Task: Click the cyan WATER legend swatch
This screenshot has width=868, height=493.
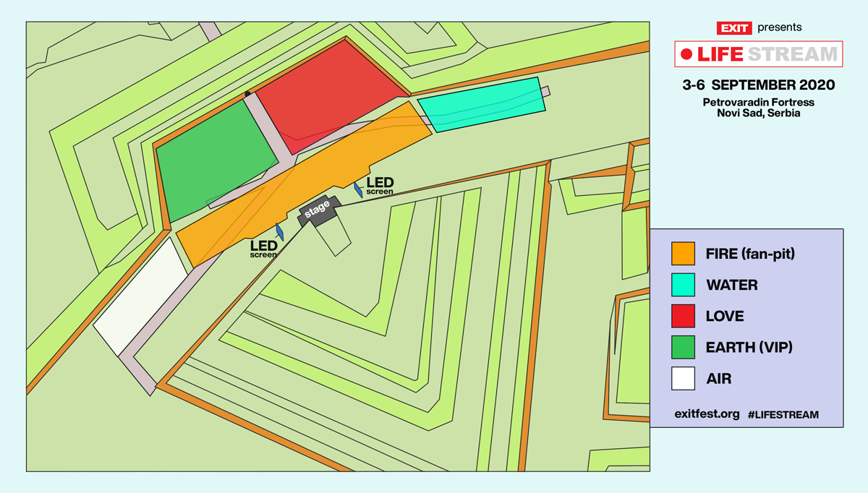Action: pos(683,285)
